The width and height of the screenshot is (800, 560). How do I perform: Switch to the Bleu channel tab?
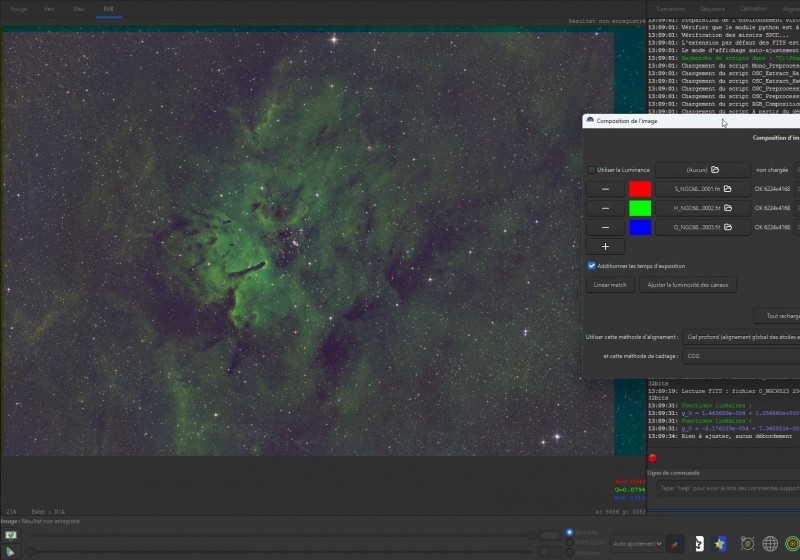[79, 9]
